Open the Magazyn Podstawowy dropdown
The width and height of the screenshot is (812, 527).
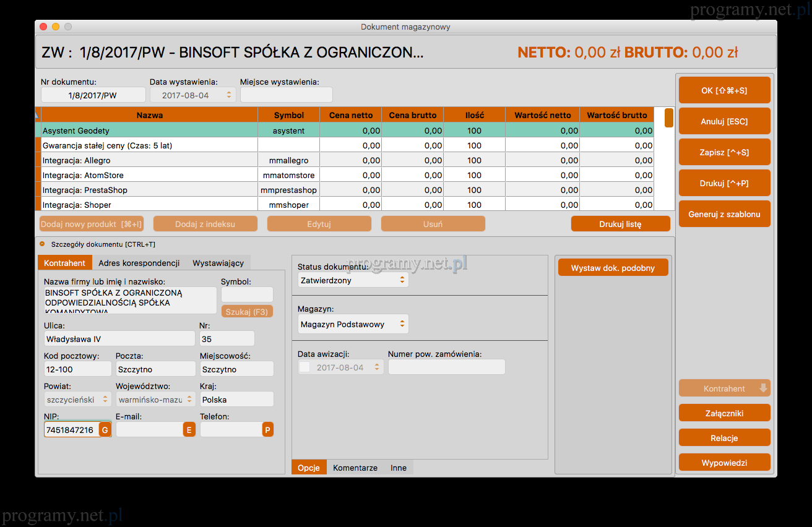tap(353, 324)
